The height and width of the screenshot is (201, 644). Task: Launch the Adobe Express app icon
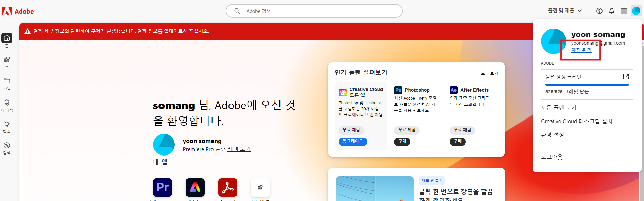[x=195, y=187]
